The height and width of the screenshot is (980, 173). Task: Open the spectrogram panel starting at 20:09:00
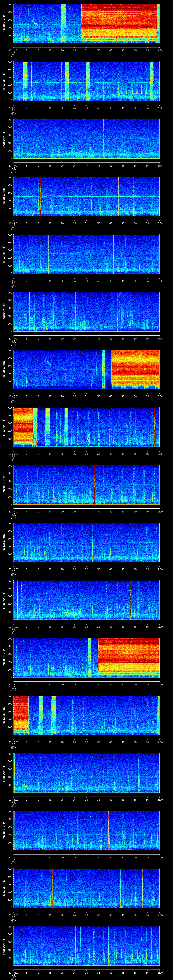(87, 485)
